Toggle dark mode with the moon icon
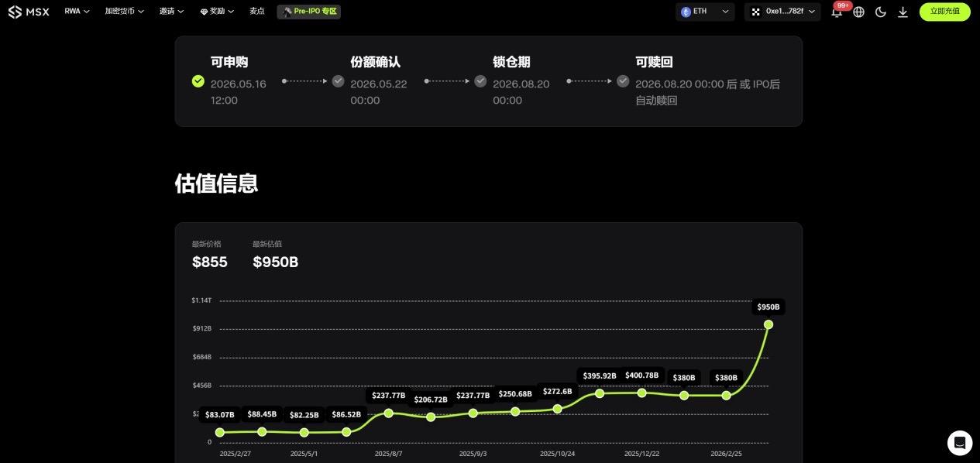 click(x=881, y=12)
